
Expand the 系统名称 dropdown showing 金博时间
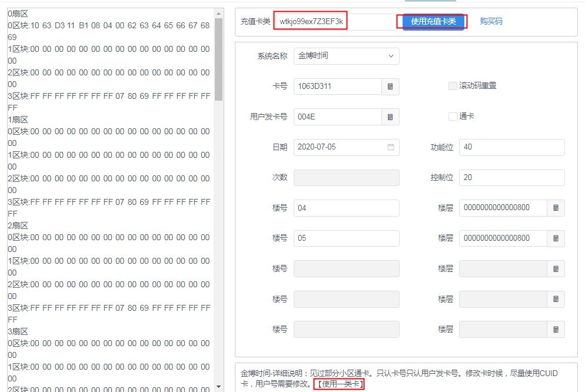pyautogui.click(x=346, y=56)
